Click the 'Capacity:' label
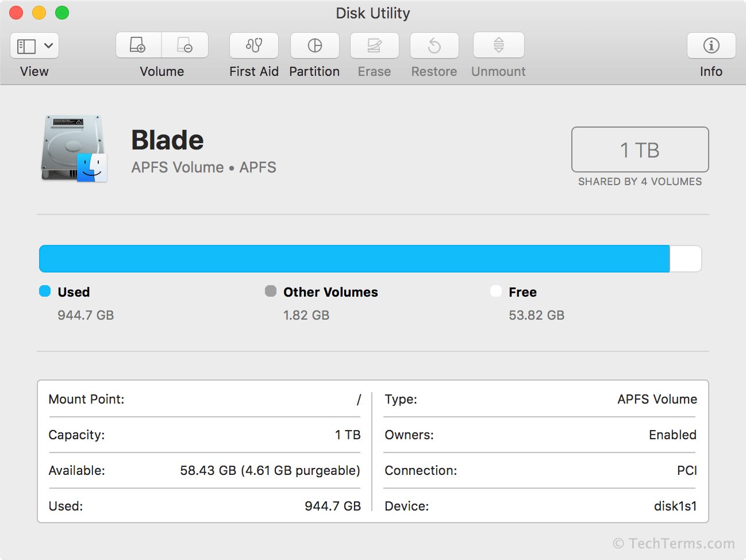Viewport: 746px width, 560px height. point(76,435)
